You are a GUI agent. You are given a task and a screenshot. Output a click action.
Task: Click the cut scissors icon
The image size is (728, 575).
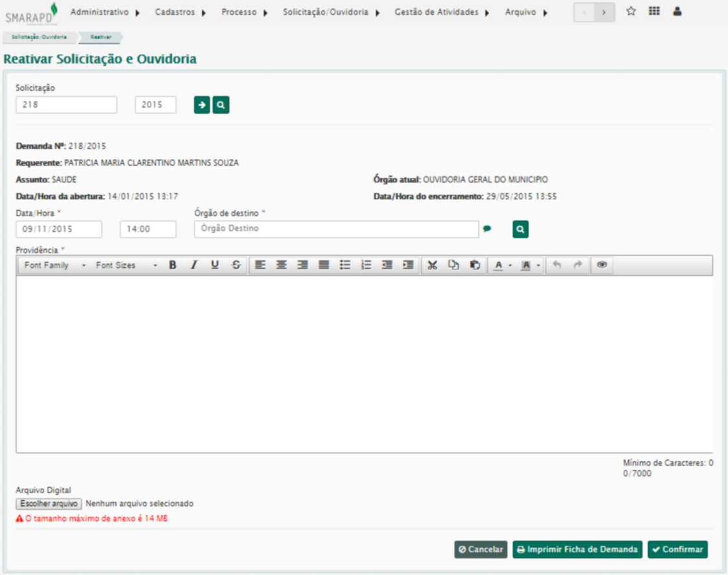tap(433, 265)
